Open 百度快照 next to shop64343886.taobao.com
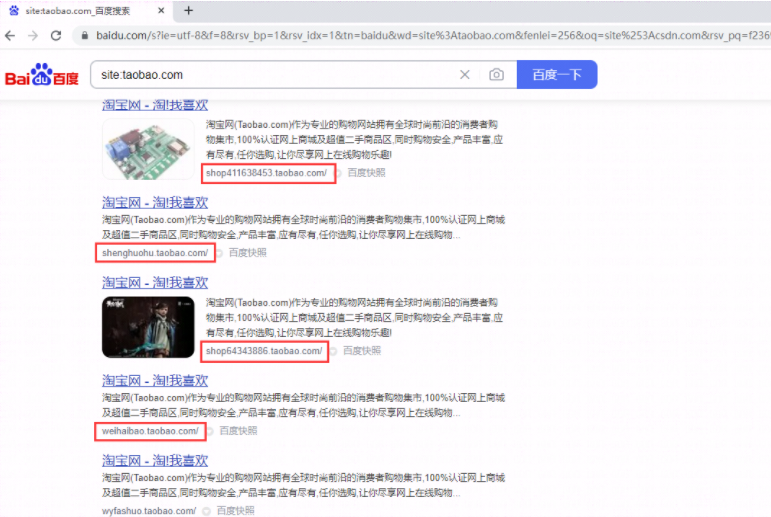The height and width of the screenshot is (517, 771). [x=362, y=351]
